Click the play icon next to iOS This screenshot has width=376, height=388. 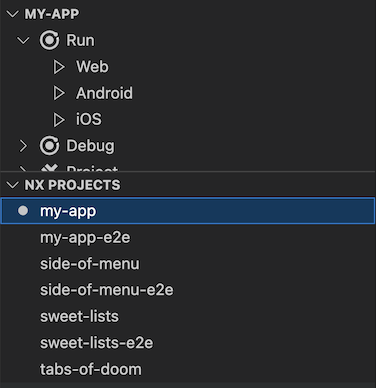59,120
